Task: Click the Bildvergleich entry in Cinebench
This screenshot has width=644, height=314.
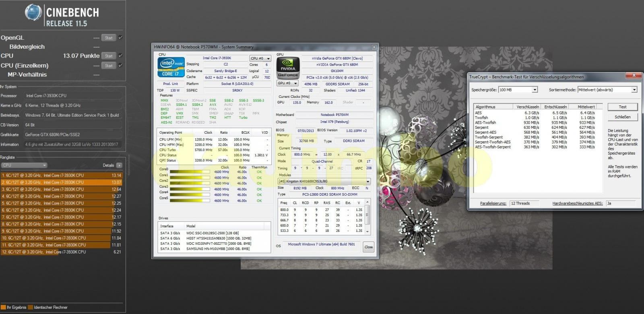Action: click(27, 47)
